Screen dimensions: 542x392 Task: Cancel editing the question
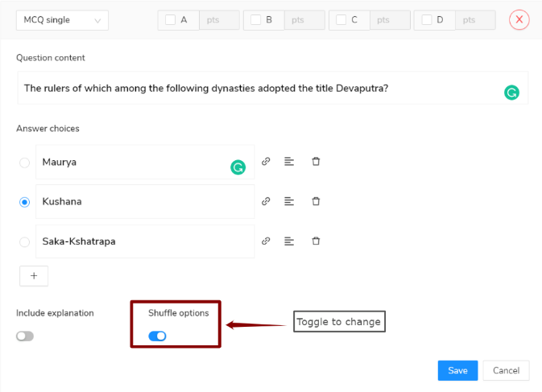point(506,370)
